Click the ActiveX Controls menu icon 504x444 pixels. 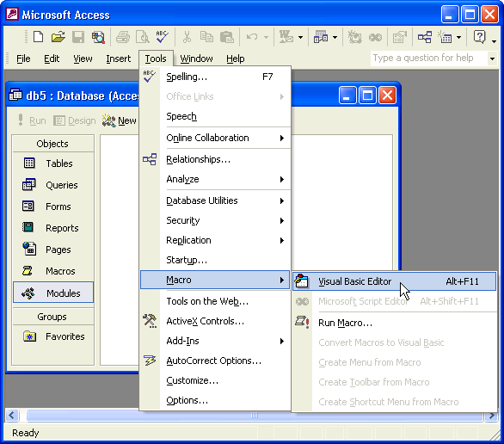tap(150, 321)
